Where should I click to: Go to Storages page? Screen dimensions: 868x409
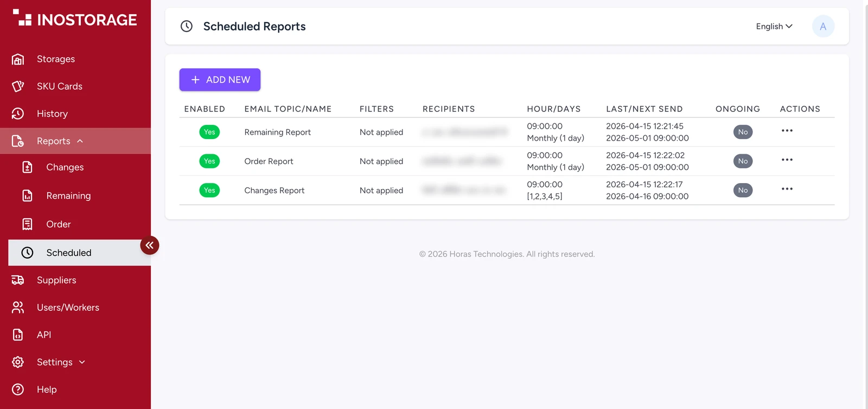[56, 59]
